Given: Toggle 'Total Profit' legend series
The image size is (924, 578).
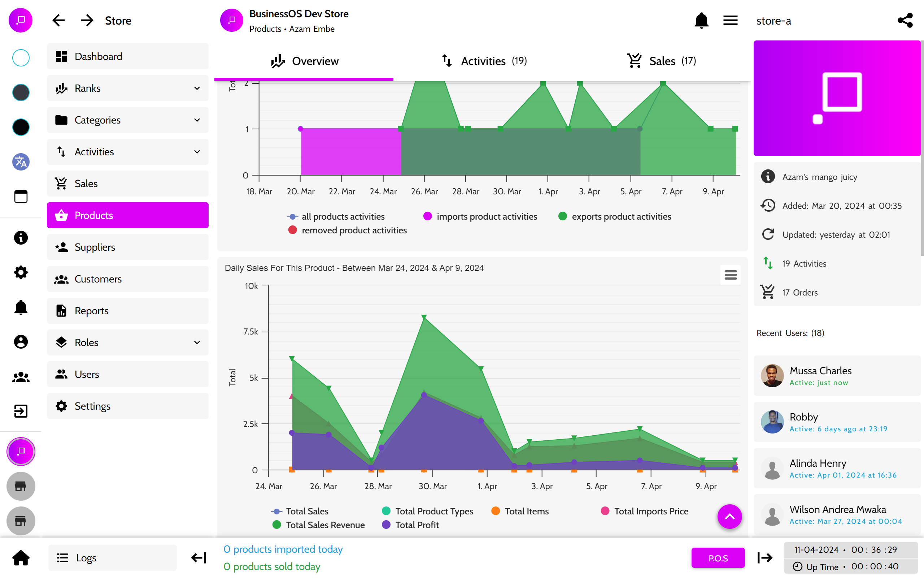Looking at the screenshot, I should pyautogui.click(x=410, y=525).
